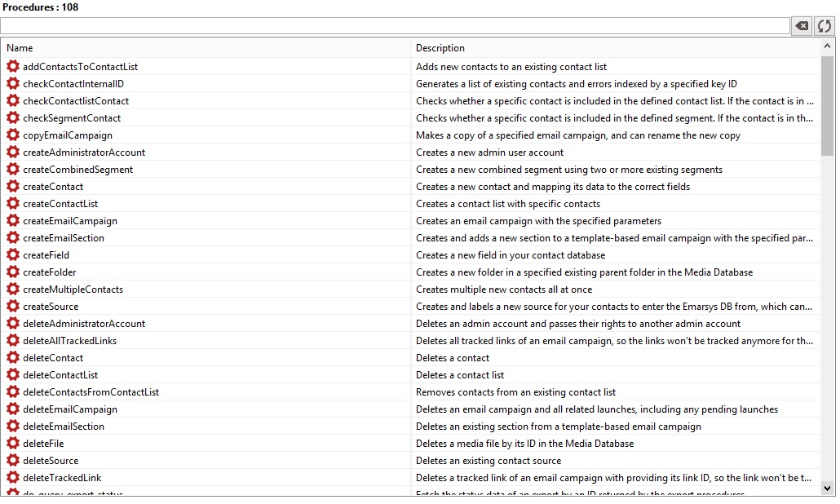This screenshot has height=504, width=840.
Task: Click the gear icon beside addContactsToContactList
Action: click(x=13, y=67)
